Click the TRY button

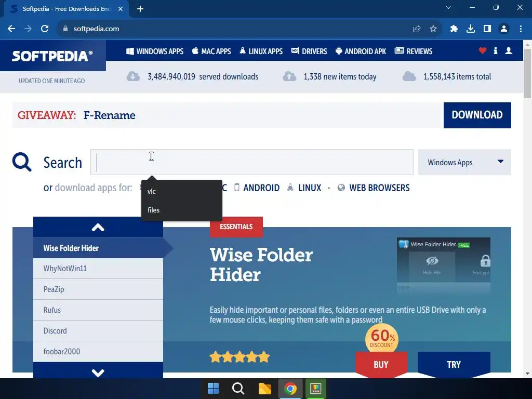454,364
